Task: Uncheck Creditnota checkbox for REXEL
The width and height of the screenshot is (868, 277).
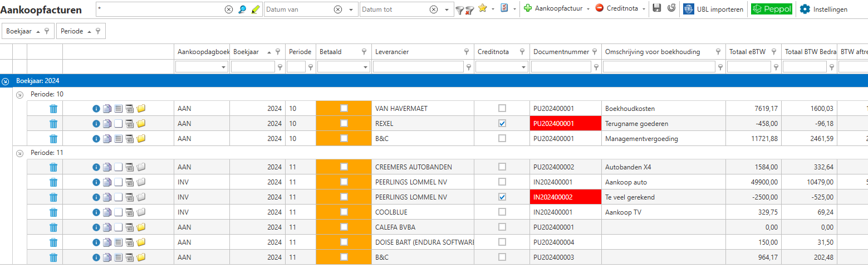Action: pyautogui.click(x=503, y=123)
